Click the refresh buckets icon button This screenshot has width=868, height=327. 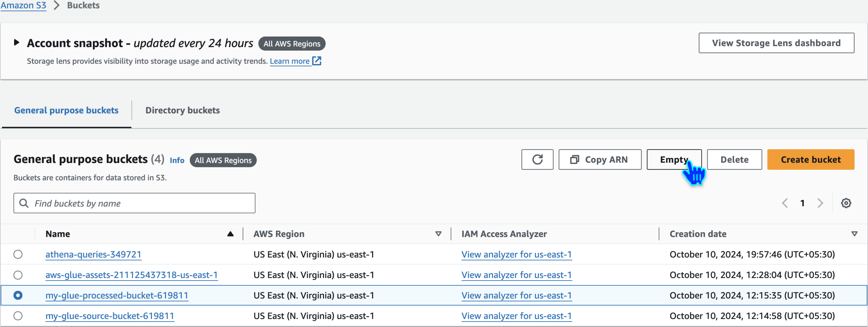pos(537,160)
